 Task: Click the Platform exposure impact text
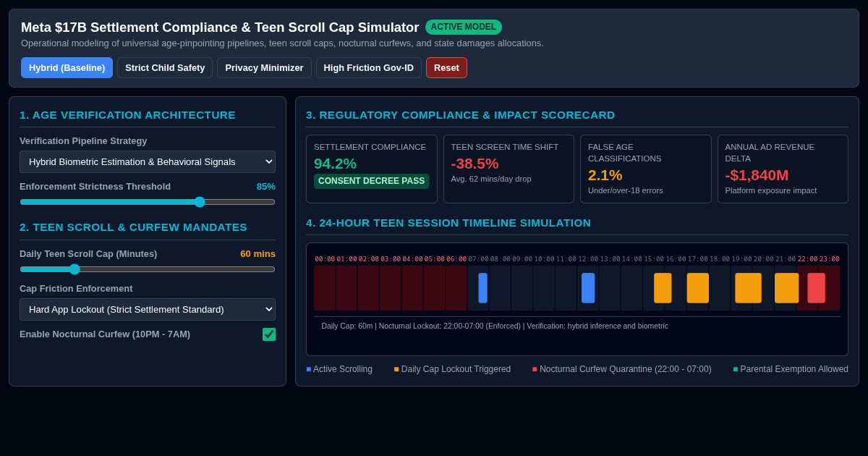point(771,190)
